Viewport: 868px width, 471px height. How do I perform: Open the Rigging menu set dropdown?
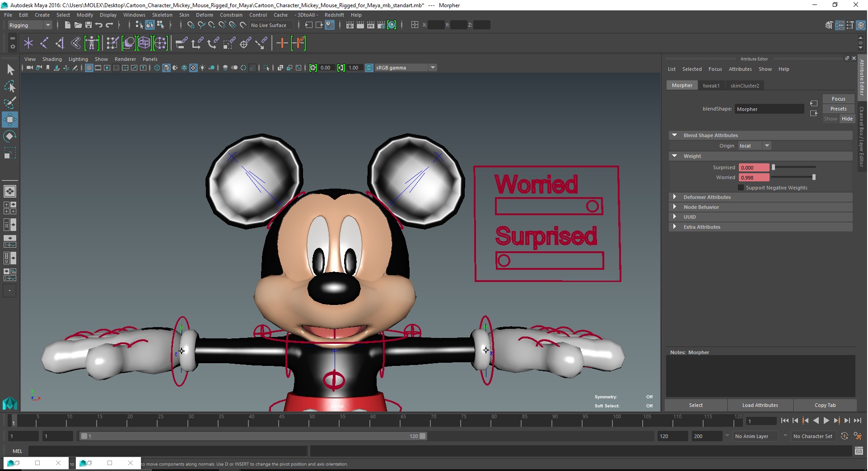[30, 25]
